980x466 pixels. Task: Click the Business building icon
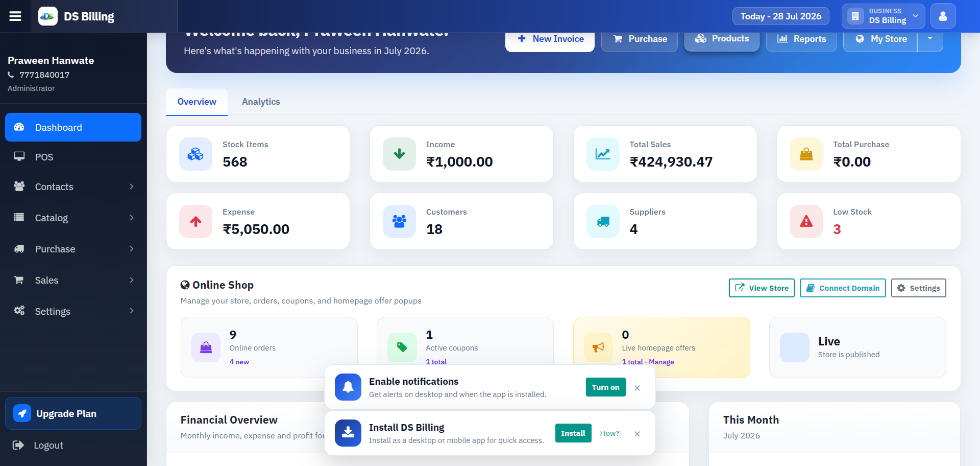[855, 16]
